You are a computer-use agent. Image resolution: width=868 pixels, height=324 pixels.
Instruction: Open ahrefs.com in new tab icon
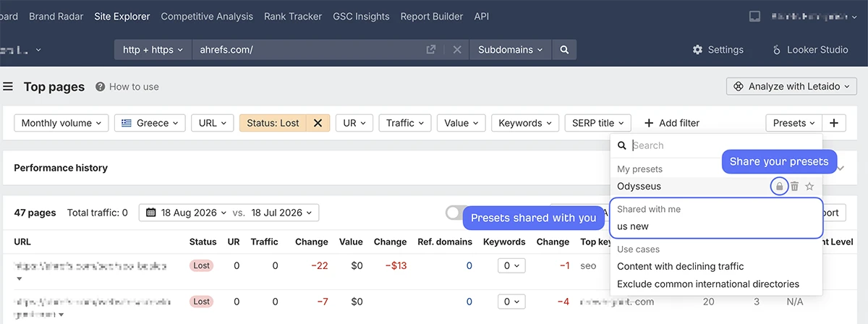click(431, 50)
